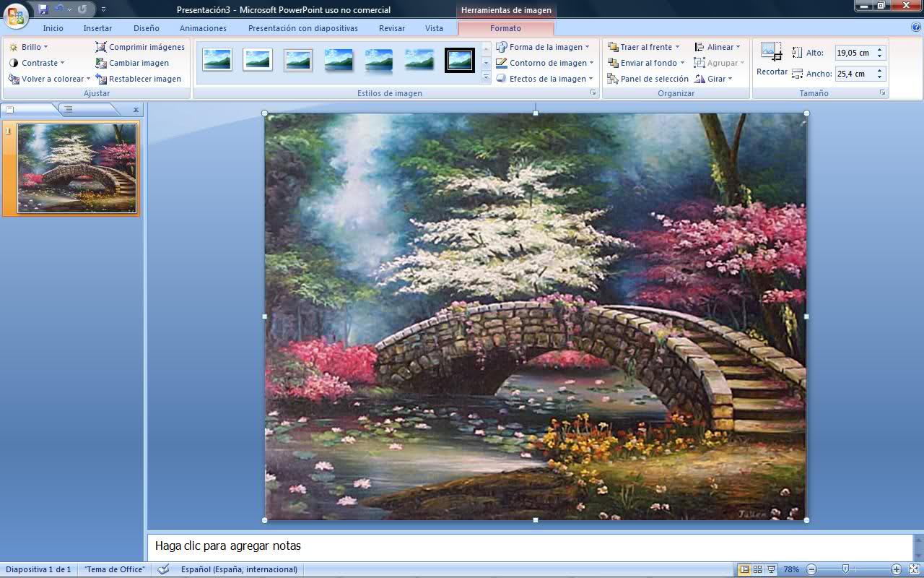Apply the third picture style thumbnail

coord(298,60)
